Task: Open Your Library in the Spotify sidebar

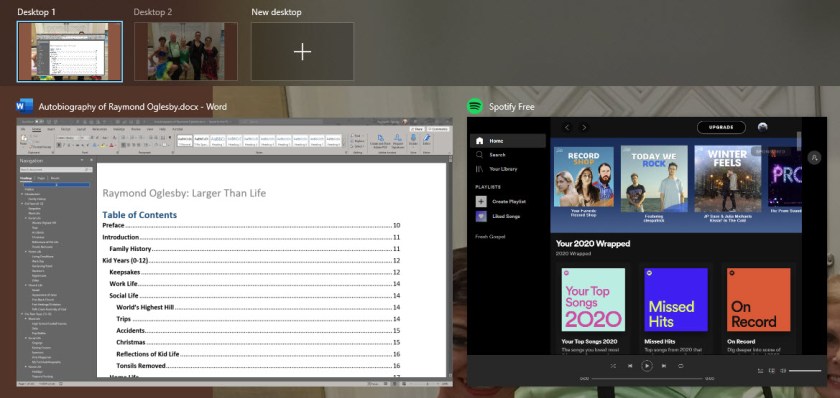Action: click(x=497, y=169)
